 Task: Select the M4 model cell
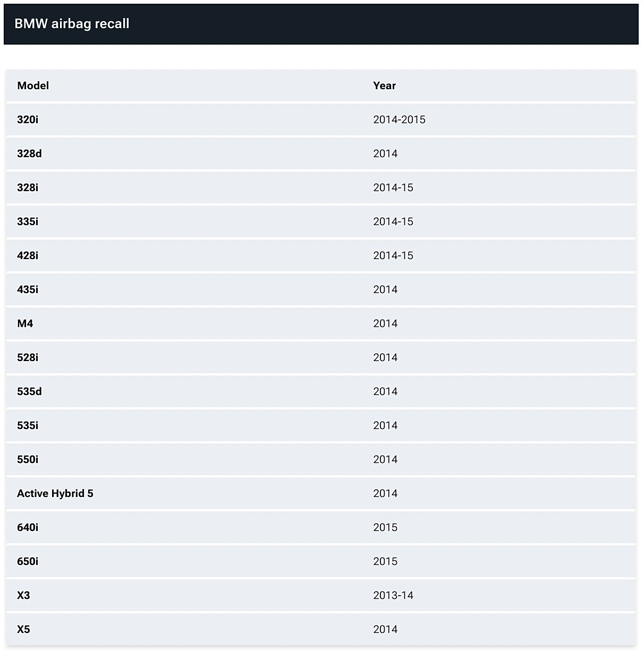click(25, 323)
